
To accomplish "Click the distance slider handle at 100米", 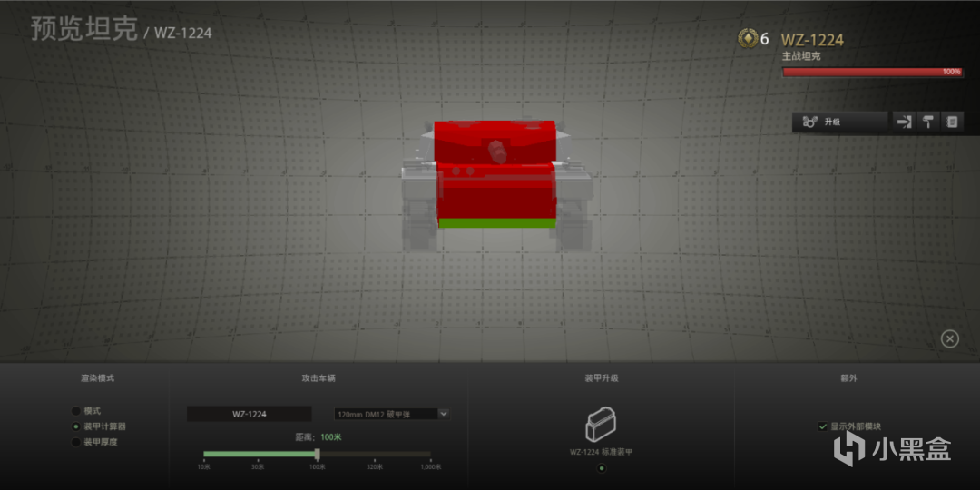I will pyautogui.click(x=318, y=454).
